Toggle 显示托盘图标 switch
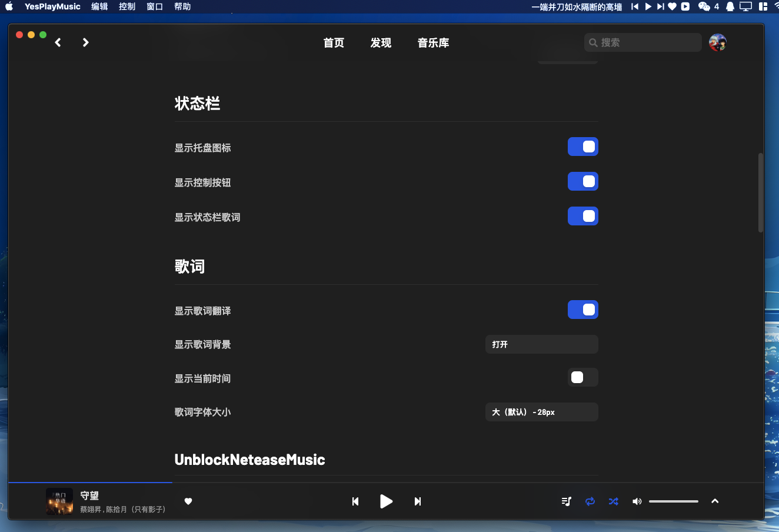This screenshot has width=779, height=532. coord(583,147)
